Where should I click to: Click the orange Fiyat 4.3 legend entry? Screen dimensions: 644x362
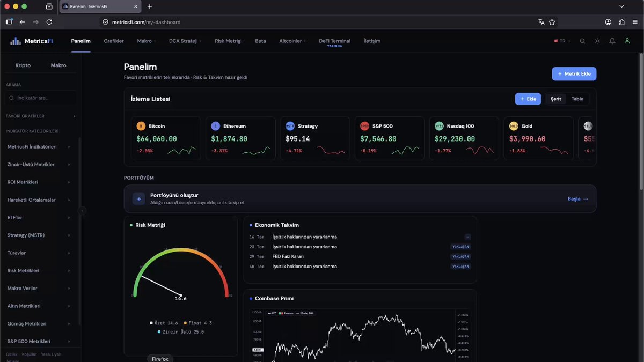[x=198, y=323]
